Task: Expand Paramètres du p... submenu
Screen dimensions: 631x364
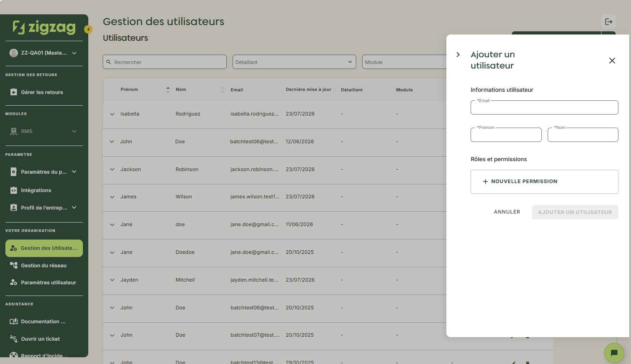Action: [x=44, y=172]
